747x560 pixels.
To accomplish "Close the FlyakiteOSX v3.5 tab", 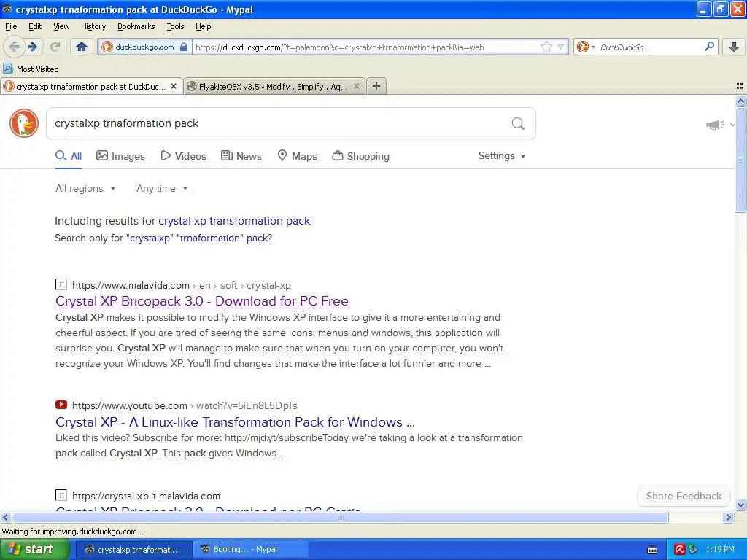I will (x=356, y=86).
